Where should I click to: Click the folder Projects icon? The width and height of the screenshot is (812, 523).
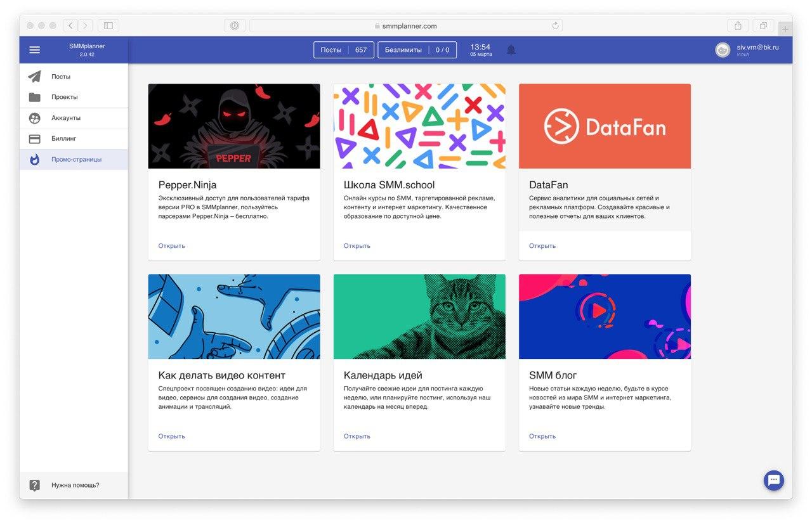coord(35,97)
